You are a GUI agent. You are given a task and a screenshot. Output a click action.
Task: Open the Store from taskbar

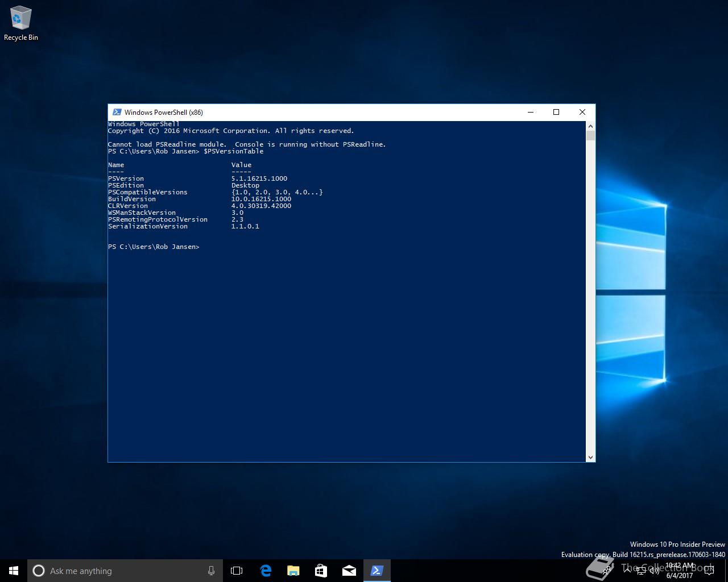[x=321, y=571]
